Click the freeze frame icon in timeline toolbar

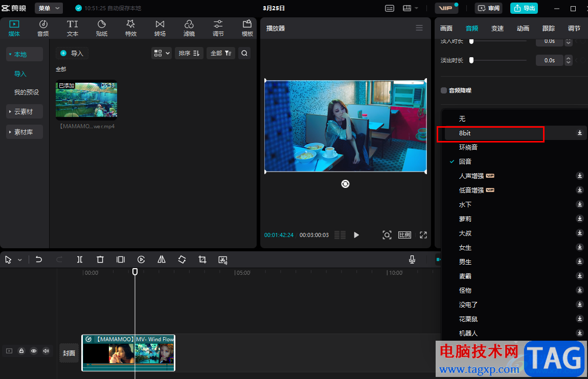pyautogui.click(x=120, y=259)
